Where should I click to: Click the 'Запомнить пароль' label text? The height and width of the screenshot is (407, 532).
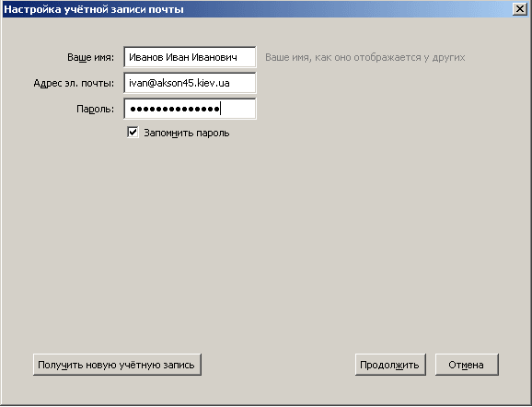(x=187, y=134)
